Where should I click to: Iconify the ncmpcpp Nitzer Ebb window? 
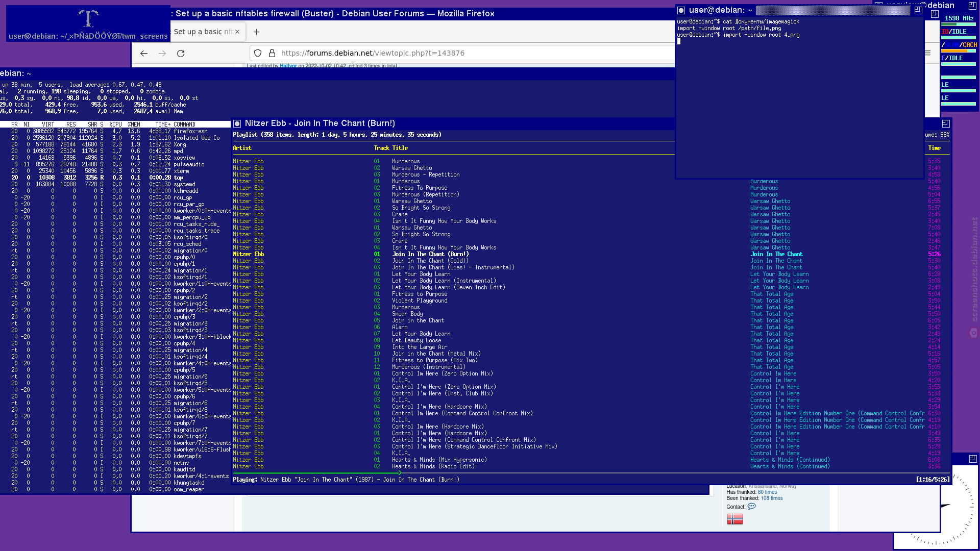tap(237, 123)
